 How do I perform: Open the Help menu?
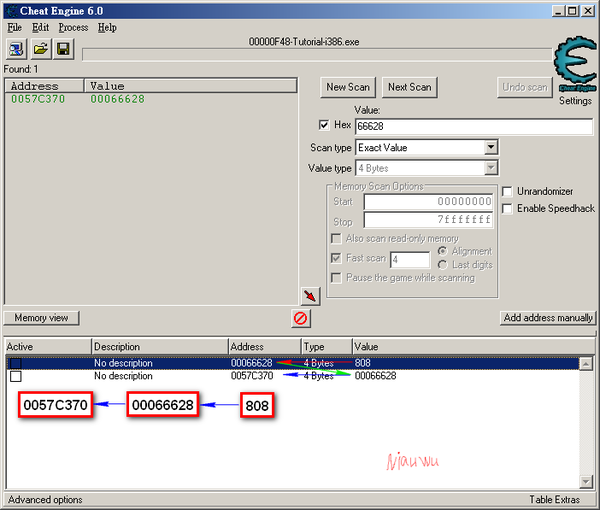tap(107, 28)
